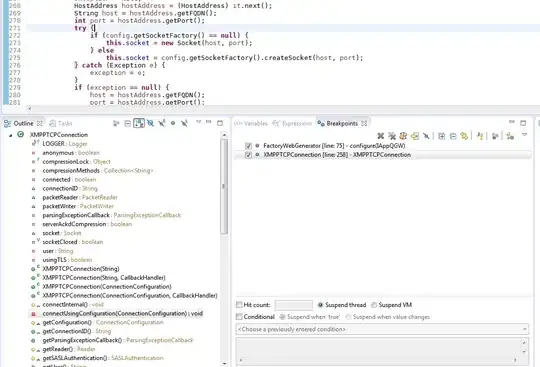The height and width of the screenshot is (367, 540).
Task: Uncheck the XMPPTCPConnection line 258 breakpoint
Action: [x=248, y=155]
